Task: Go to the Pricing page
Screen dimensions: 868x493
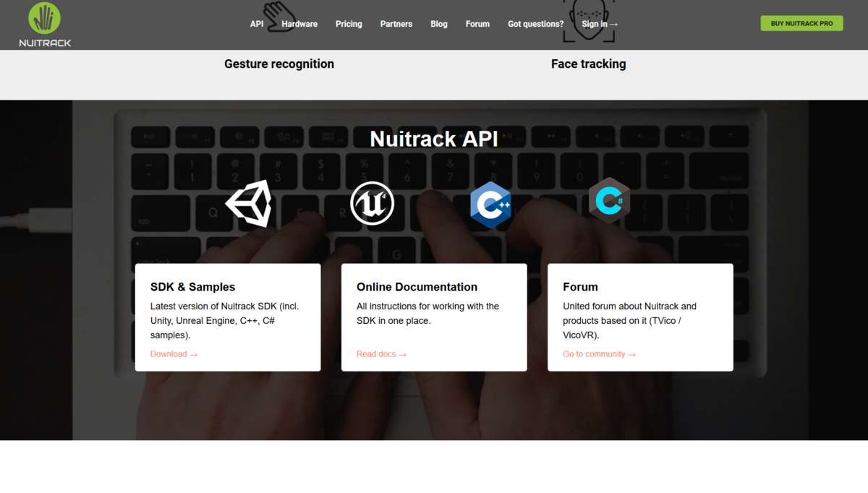Action: (349, 24)
